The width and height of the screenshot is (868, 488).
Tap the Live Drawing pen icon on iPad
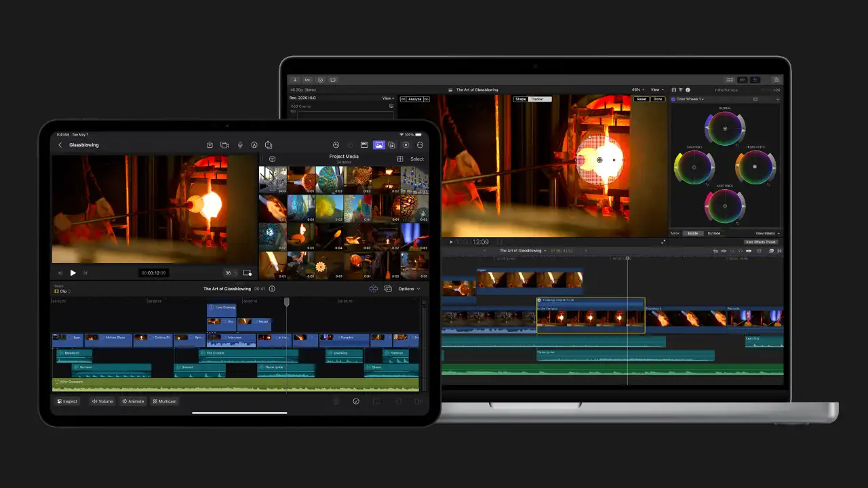coord(254,145)
